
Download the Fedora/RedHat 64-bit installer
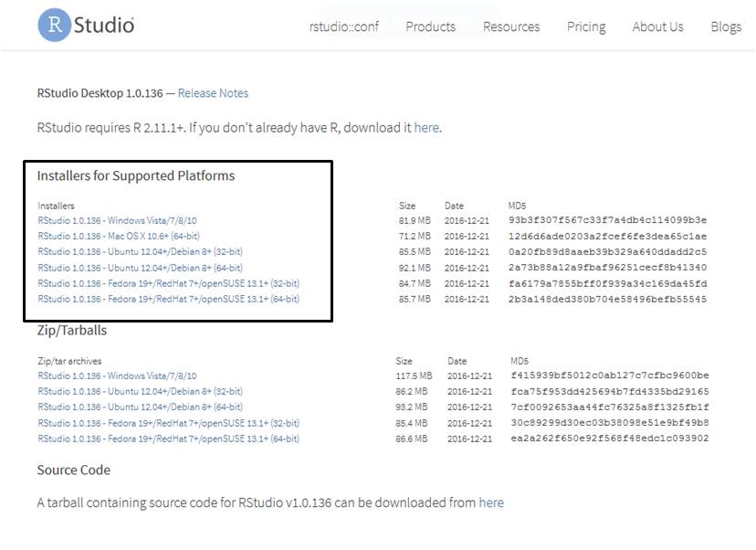click(x=168, y=299)
